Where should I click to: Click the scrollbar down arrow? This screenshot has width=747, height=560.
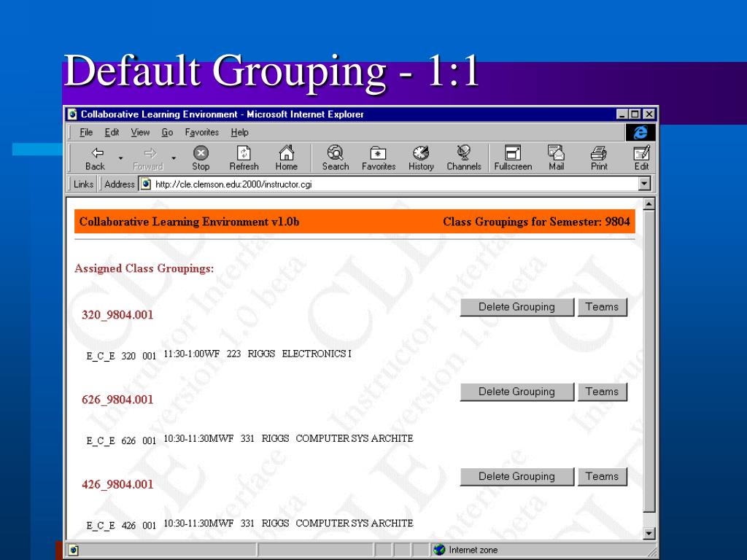click(x=649, y=533)
